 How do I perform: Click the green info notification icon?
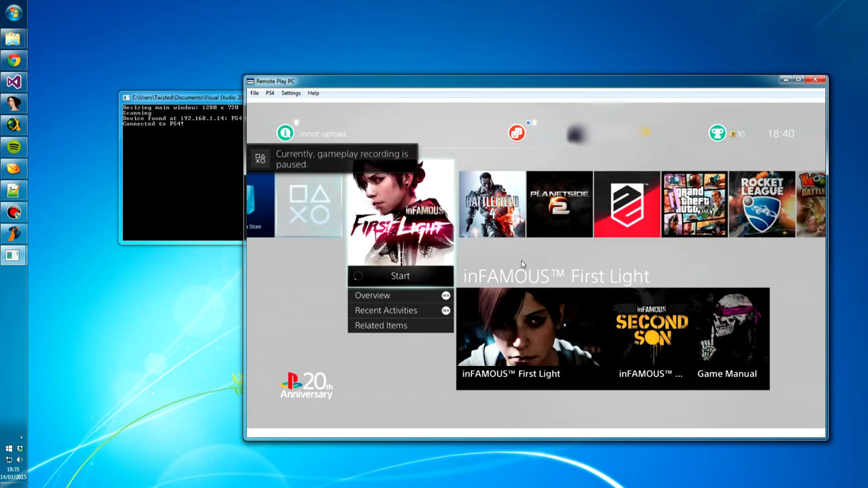[x=285, y=133]
